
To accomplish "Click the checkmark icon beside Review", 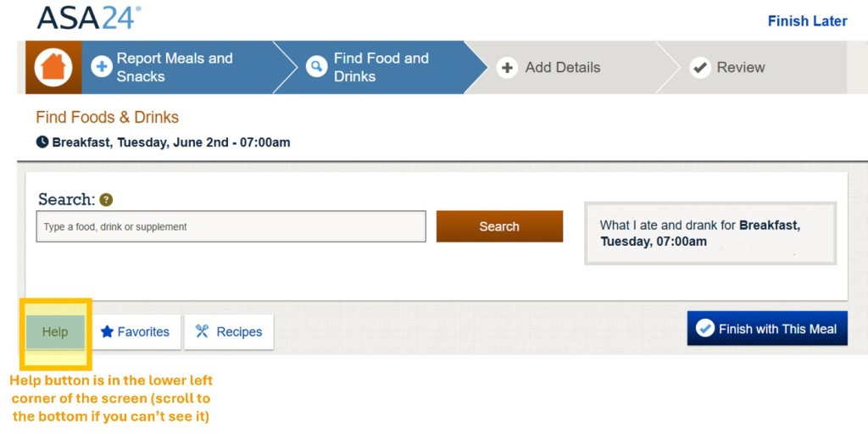I will (x=700, y=68).
